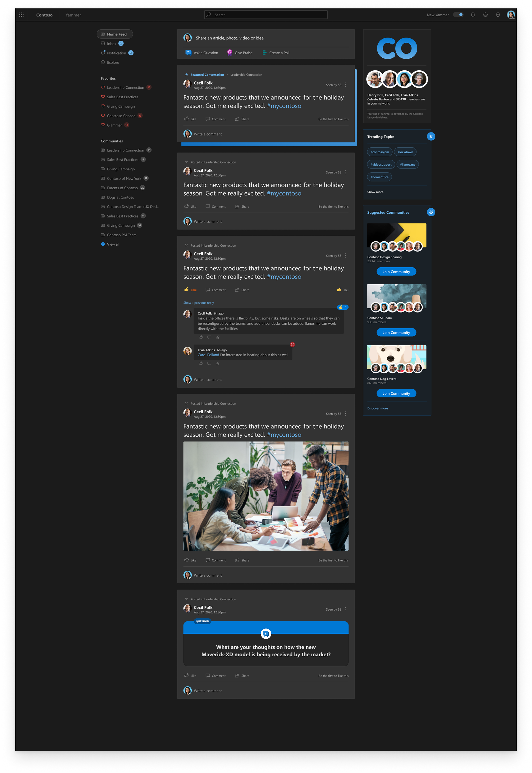The width and height of the screenshot is (532, 773).
Task: Open Dogs at Contoso community
Action: pos(117,197)
